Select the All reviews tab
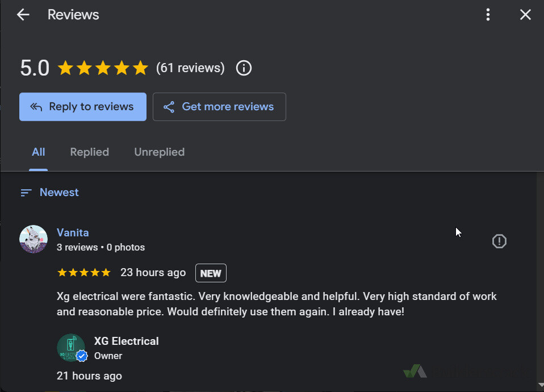 pyautogui.click(x=38, y=152)
